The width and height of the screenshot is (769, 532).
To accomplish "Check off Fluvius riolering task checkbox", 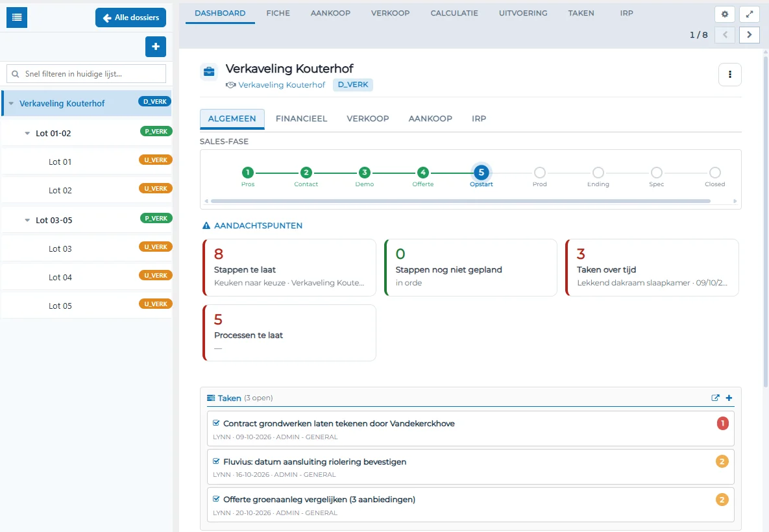I will coord(216,461).
